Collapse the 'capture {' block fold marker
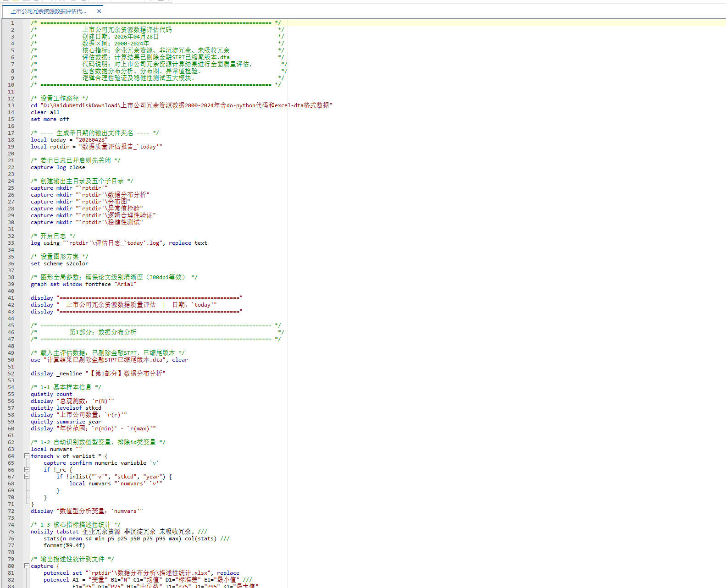 (27, 566)
